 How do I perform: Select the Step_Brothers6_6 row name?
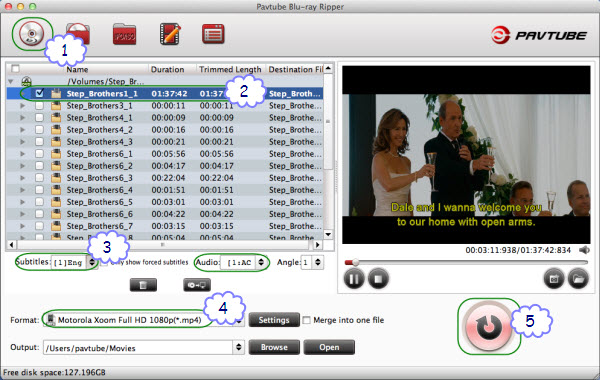point(99,214)
